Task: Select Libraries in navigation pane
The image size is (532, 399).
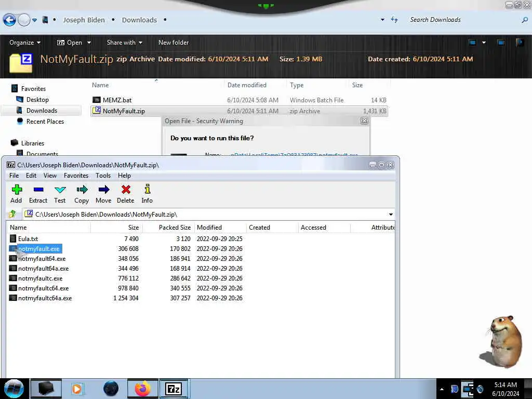Action: coord(33,143)
